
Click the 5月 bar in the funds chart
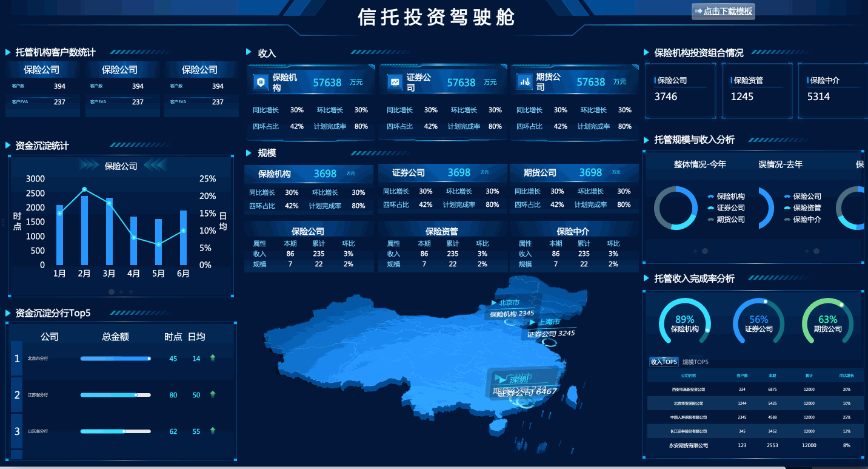point(159,242)
